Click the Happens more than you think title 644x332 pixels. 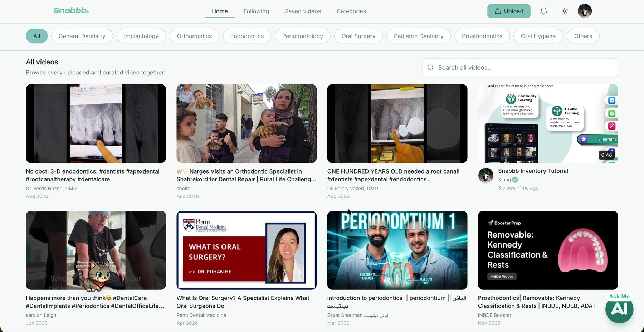[95, 302]
